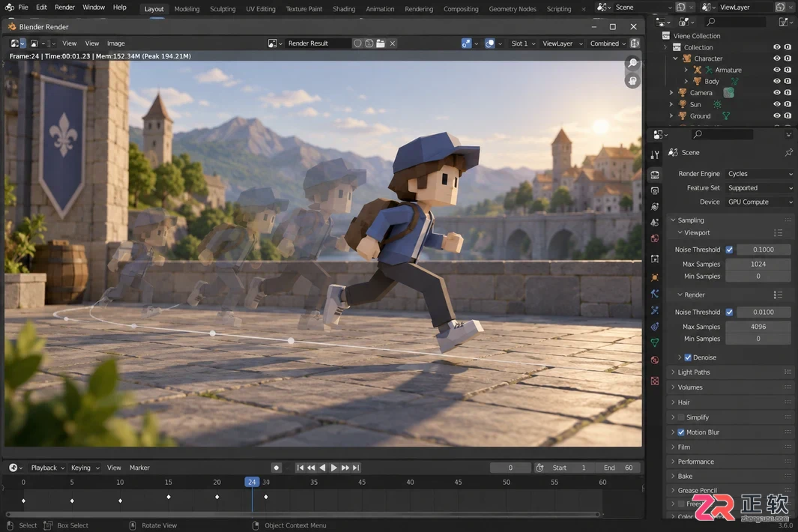Hide the Ground object in viewport

click(x=776, y=115)
